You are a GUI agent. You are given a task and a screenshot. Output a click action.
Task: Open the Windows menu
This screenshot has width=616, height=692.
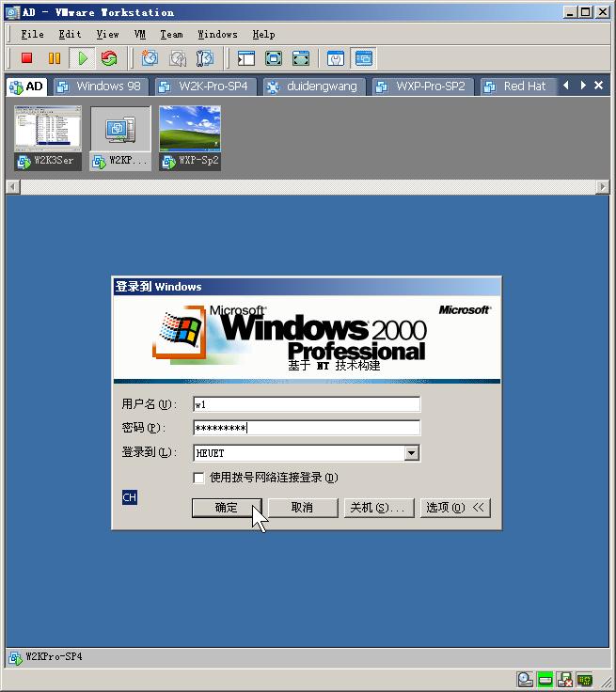click(217, 35)
